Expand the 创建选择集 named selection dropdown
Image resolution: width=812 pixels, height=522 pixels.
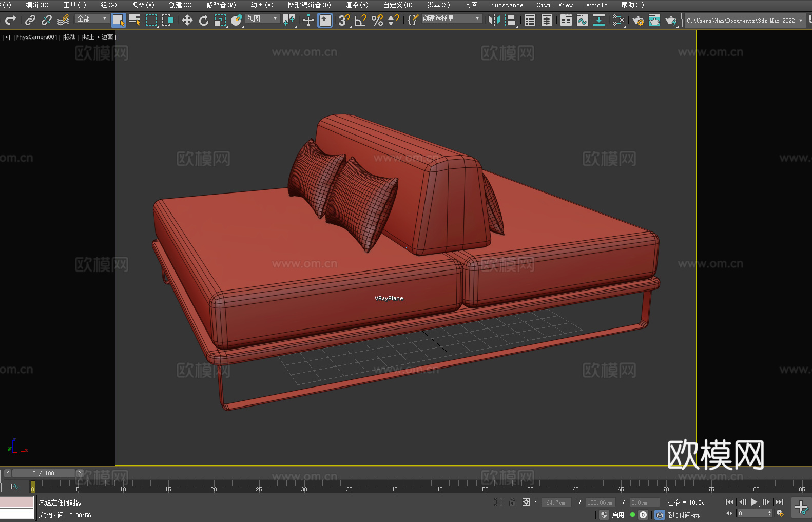point(451,18)
